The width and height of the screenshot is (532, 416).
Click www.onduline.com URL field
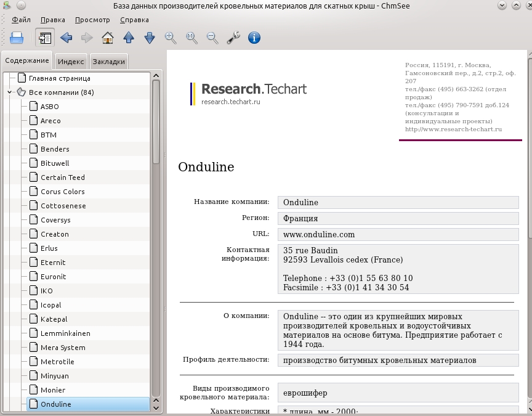click(398, 234)
